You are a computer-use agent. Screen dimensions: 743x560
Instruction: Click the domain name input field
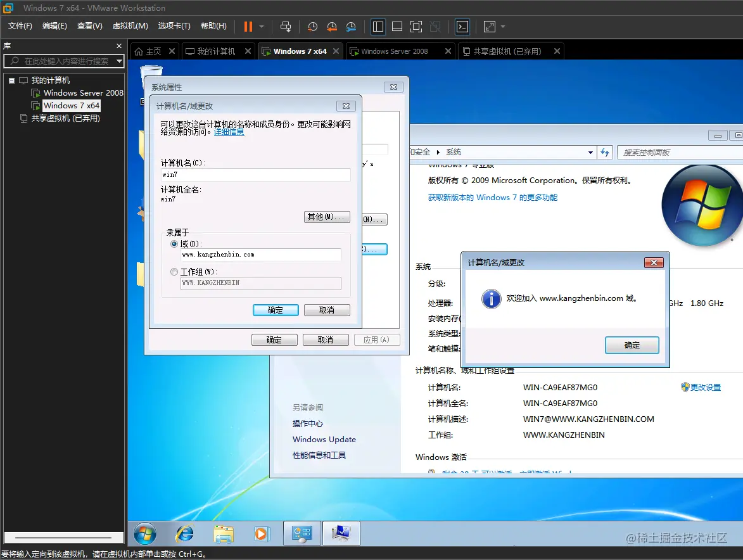point(260,255)
